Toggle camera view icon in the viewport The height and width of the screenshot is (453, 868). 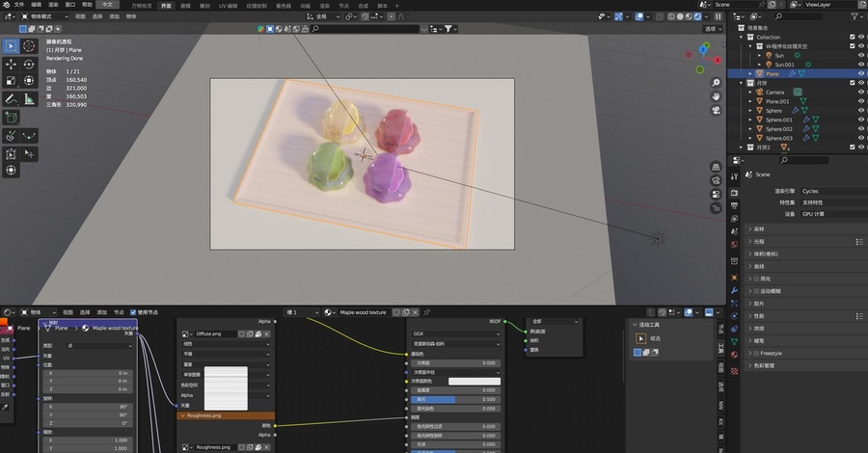pos(716,110)
